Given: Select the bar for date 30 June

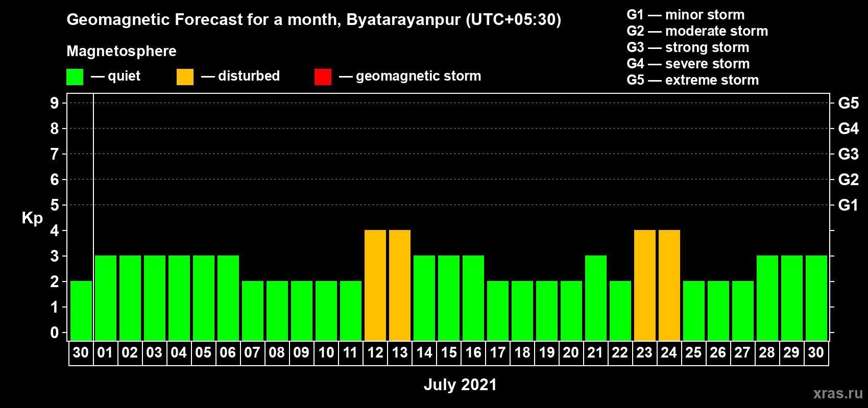Looking at the screenshot, I should pyautogui.click(x=81, y=311).
